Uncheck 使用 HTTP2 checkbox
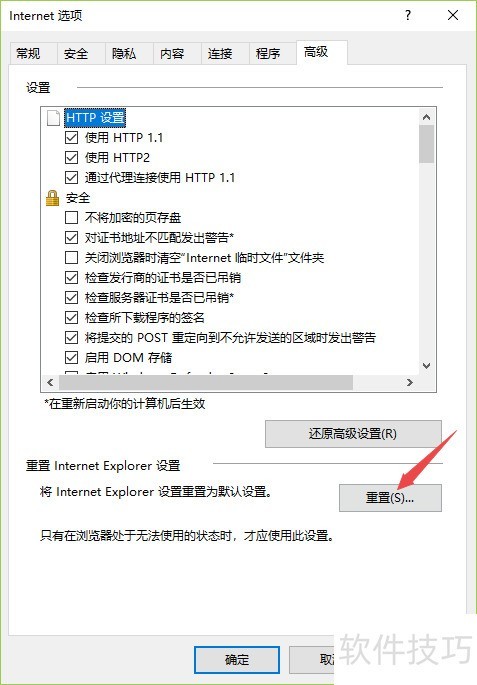The height and width of the screenshot is (685, 477). pyautogui.click(x=71, y=158)
